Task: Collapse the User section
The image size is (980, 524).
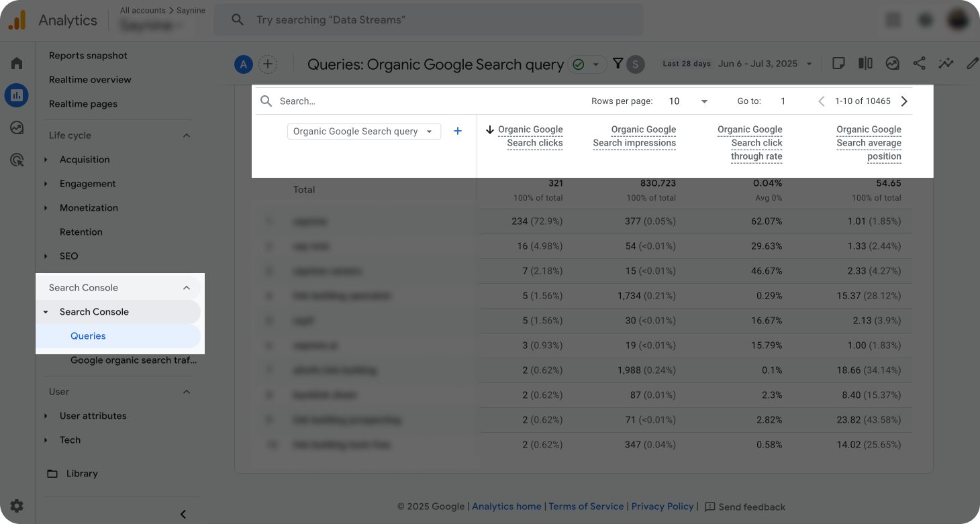Action: [187, 392]
